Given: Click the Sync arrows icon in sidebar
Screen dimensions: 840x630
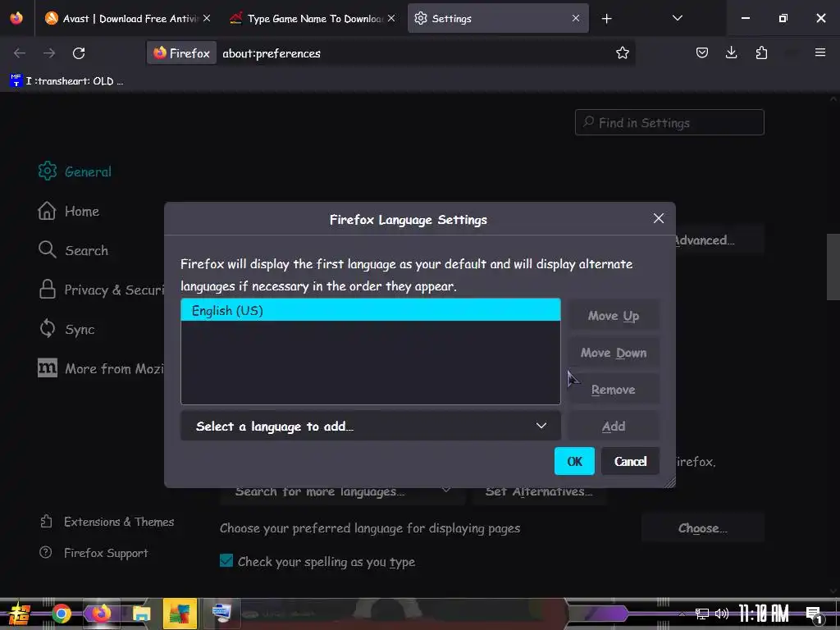Looking at the screenshot, I should point(47,329).
